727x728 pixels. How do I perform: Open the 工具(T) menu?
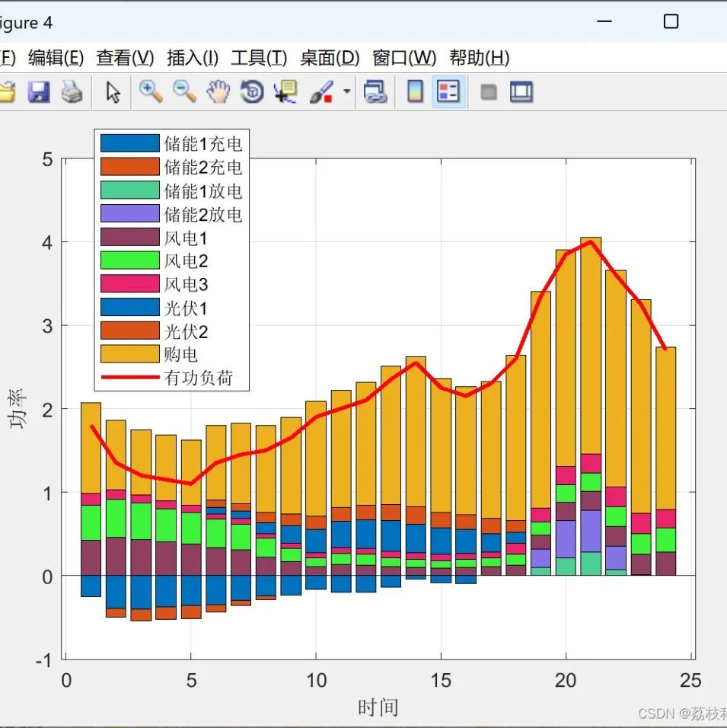click(x=259, y=58)
